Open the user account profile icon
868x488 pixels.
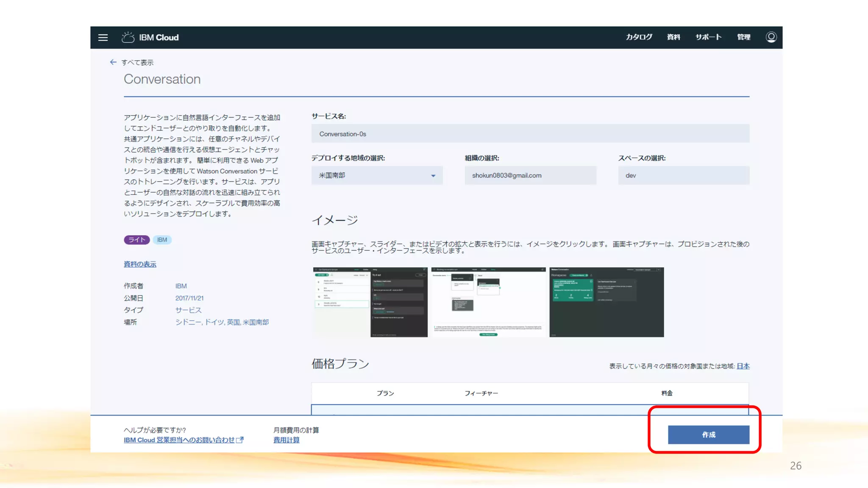coord(771,37)
